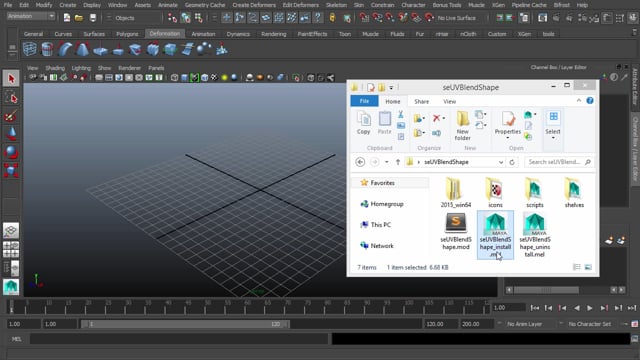
Task: Open the scripts folder
Action: (x=535, y=193)
